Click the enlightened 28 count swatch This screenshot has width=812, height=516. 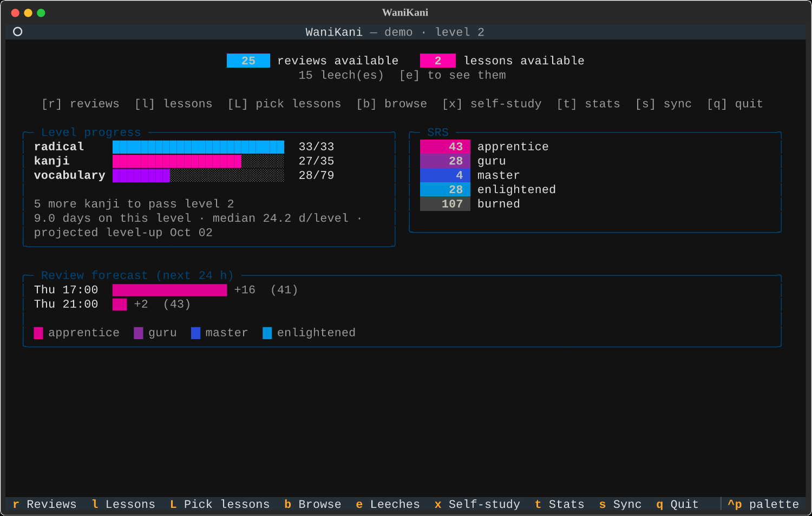[445, 190]
